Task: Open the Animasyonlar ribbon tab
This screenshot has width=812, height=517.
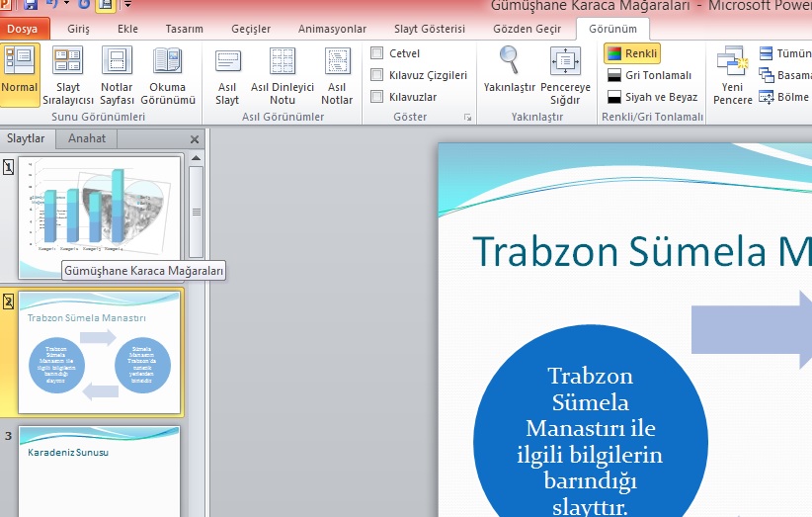Action: [x=332, y=29]
